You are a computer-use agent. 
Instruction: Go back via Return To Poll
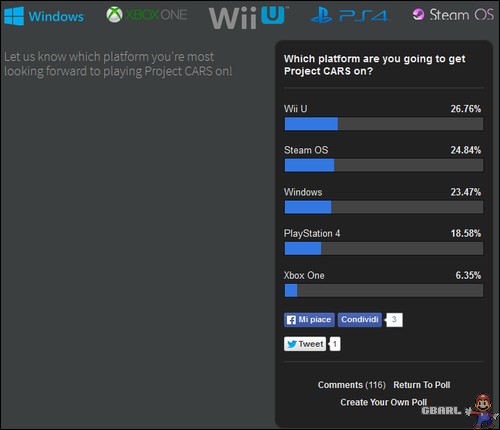tap(422, 385)
